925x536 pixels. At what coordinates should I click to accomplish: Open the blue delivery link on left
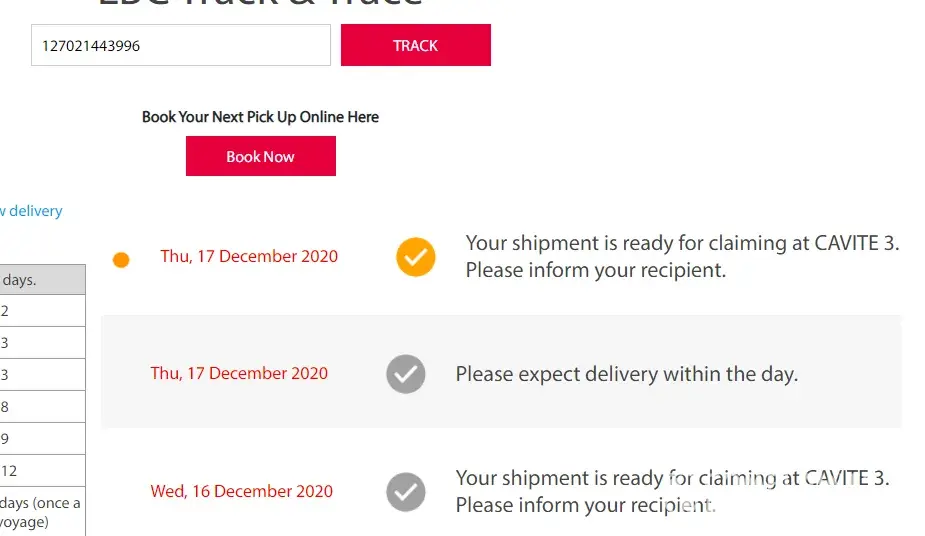[x=32, y=211]
